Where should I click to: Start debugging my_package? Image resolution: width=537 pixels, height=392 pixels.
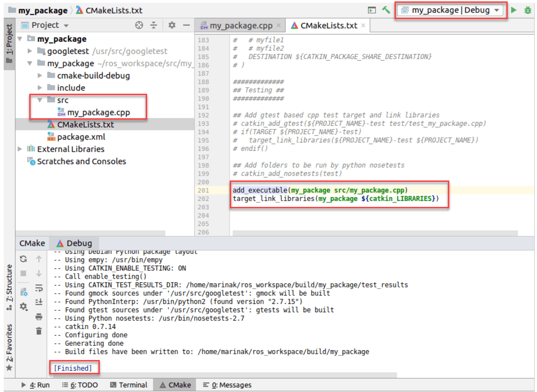[x=528, y=10]
